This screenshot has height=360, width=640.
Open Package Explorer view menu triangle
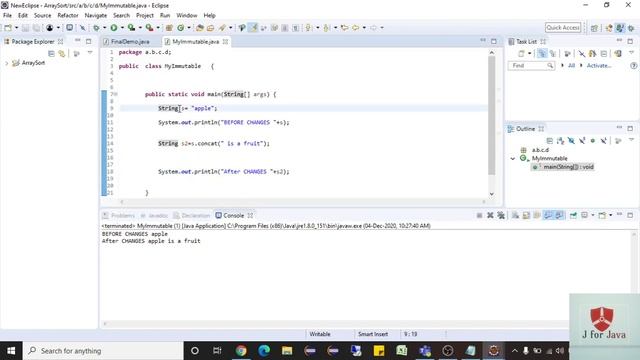click(90, 53)
